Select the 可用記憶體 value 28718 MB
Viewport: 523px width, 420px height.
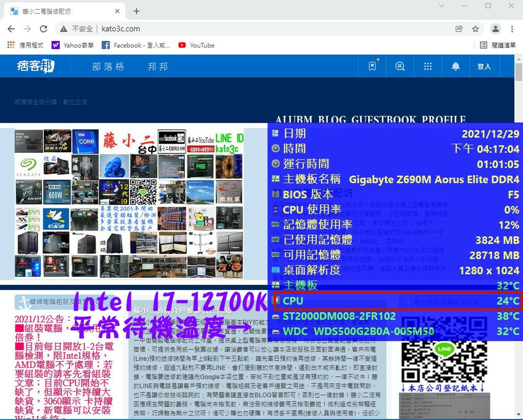point(494,255)
